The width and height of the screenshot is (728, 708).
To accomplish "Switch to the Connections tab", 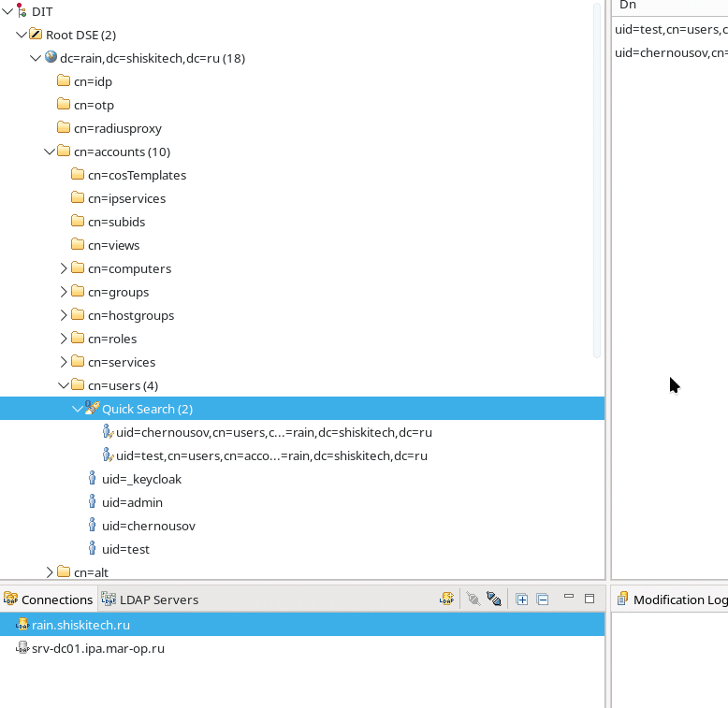I will 49,600.
